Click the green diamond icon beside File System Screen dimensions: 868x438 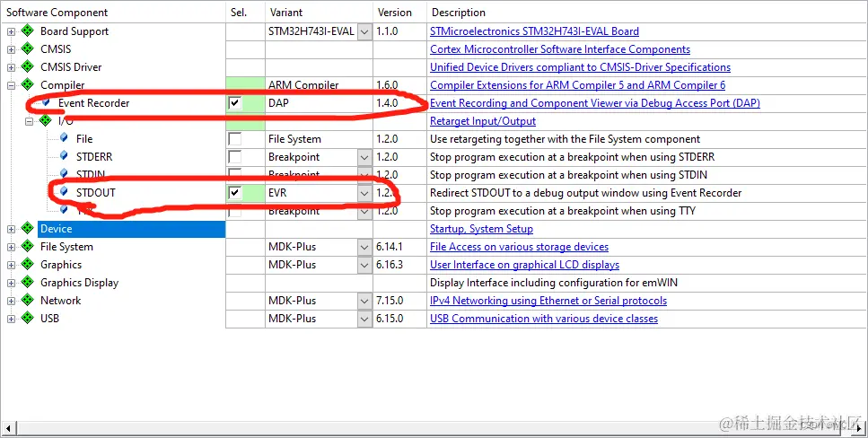(x=27, y=247)
